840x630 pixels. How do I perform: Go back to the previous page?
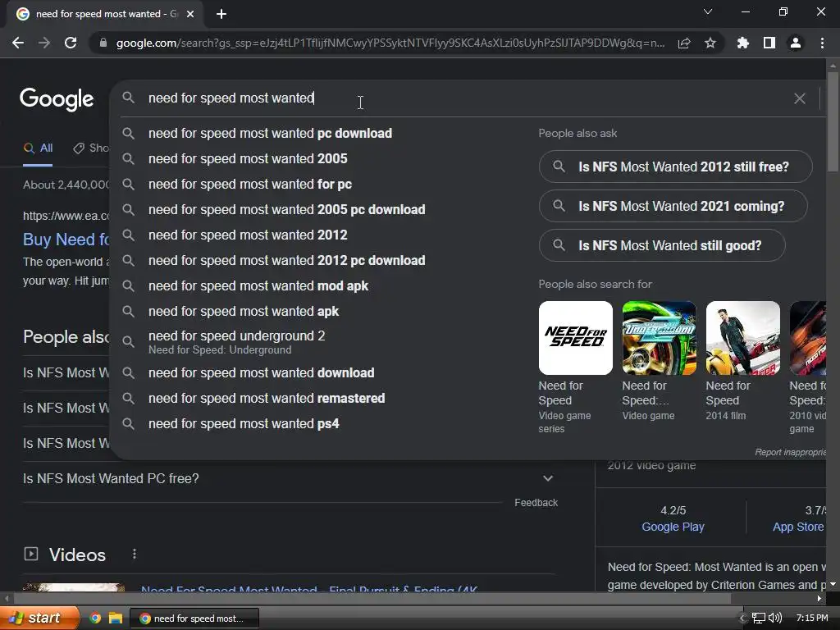point(18,43)
